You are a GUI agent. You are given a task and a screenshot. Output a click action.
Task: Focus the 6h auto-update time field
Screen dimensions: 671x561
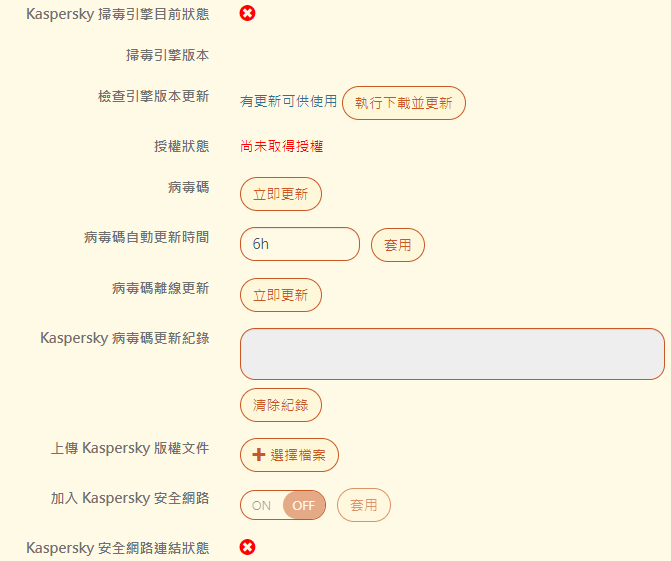pyautogui.click(x=299, y=244)
